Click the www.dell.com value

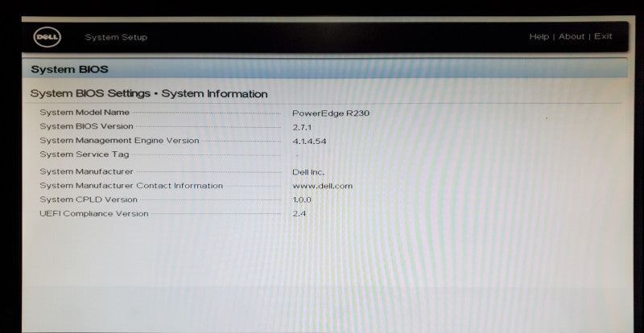(x=323, y=186)
